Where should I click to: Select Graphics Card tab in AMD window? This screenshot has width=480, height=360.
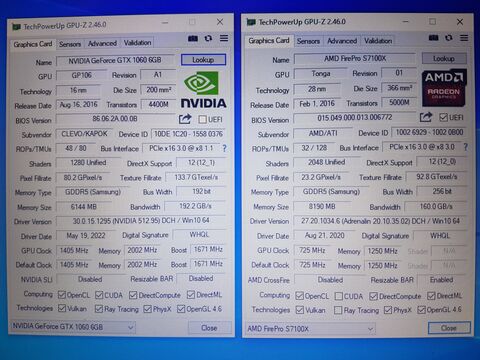pos(269,41)
